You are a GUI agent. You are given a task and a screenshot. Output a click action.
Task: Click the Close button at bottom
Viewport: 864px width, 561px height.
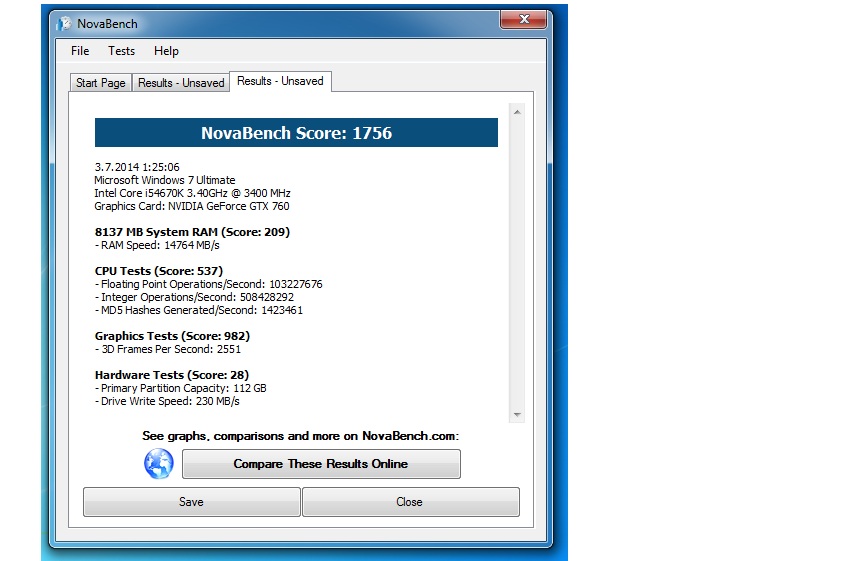410,502
